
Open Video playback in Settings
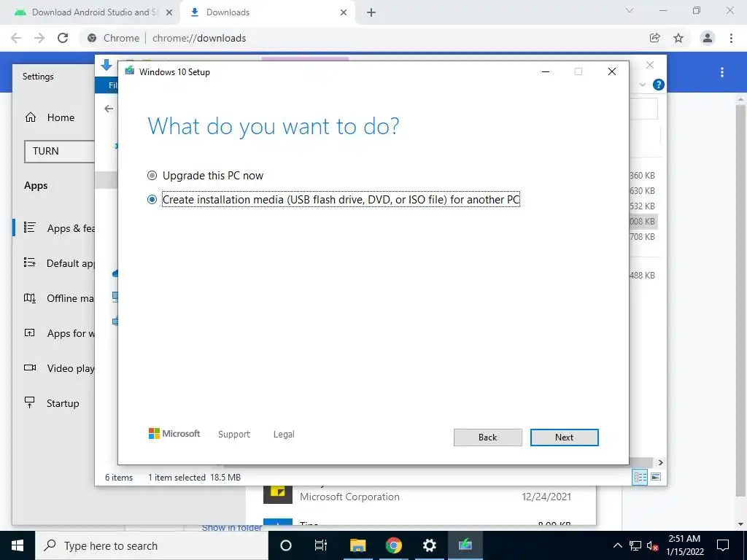(x=59, y=368)
